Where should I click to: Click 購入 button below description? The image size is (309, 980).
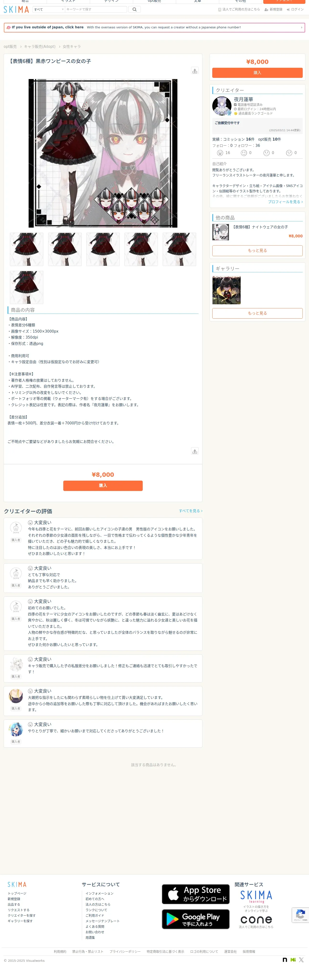[x=103, y=486]
